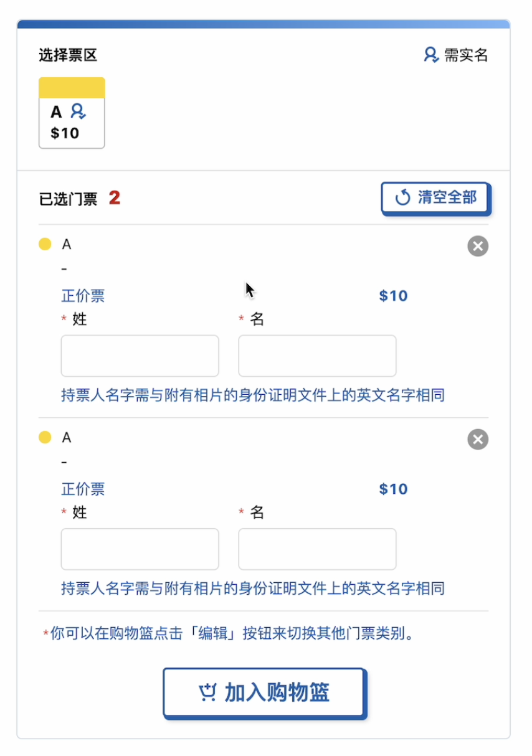Click circular arrow icon in 清空全部 button

(x=403, y=198)
